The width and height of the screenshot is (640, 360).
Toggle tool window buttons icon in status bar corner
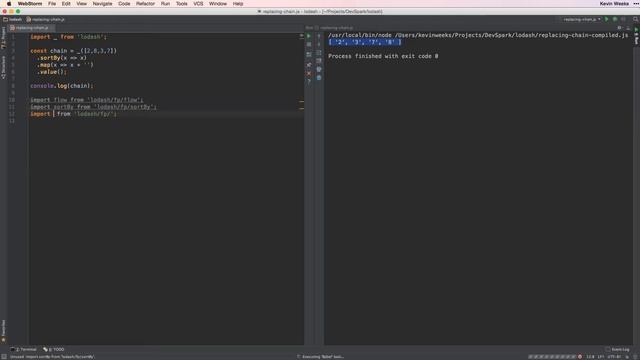pos(4,357)
